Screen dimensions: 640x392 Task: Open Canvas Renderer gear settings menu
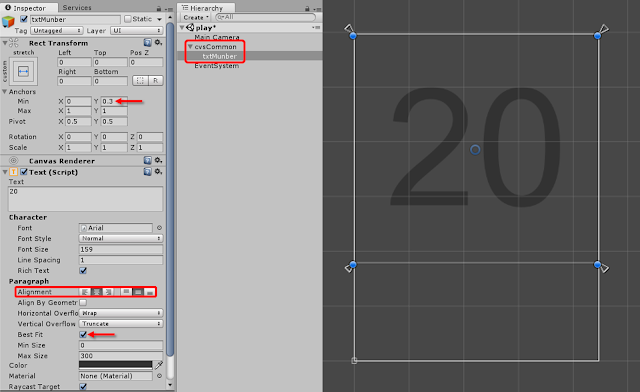coord(158,160)
